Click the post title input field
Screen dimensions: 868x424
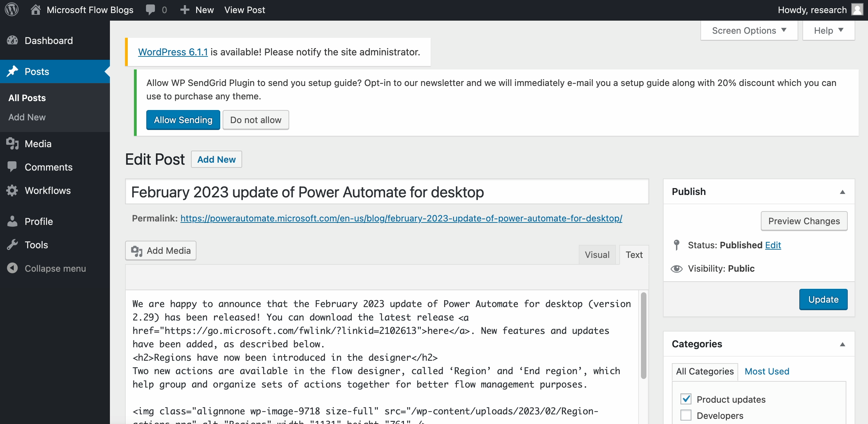[x=387, y=192]
